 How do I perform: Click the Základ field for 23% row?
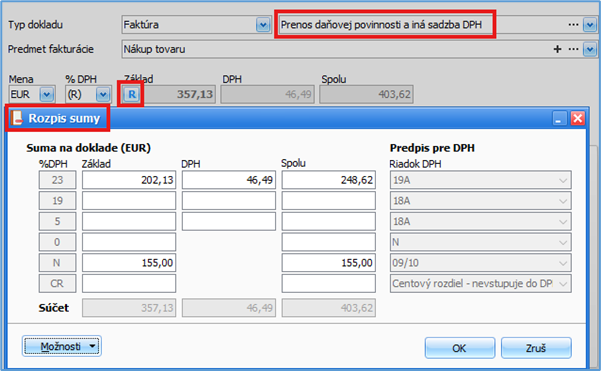(x=129, y=180)
